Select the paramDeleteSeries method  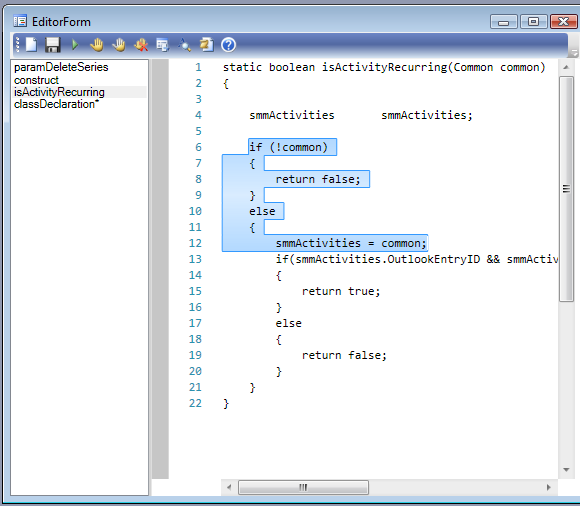pos(61,67)
